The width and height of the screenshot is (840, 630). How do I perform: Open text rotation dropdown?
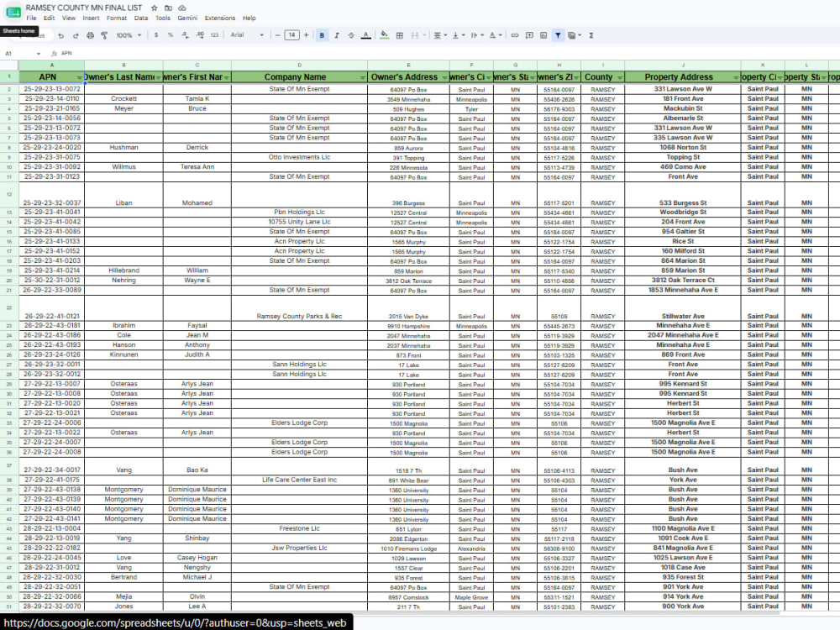[495, 35]
